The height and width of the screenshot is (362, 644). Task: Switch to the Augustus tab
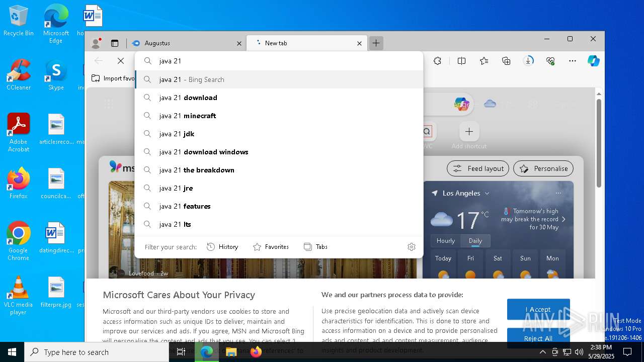coord(186,43)
